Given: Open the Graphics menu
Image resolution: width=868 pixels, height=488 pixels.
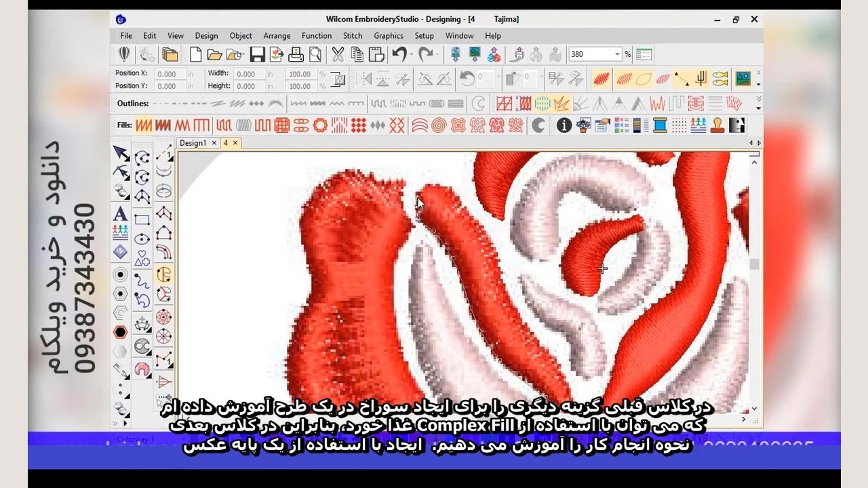Looking at the screenshot, I should pyautogui.click(x=389, y=36).
